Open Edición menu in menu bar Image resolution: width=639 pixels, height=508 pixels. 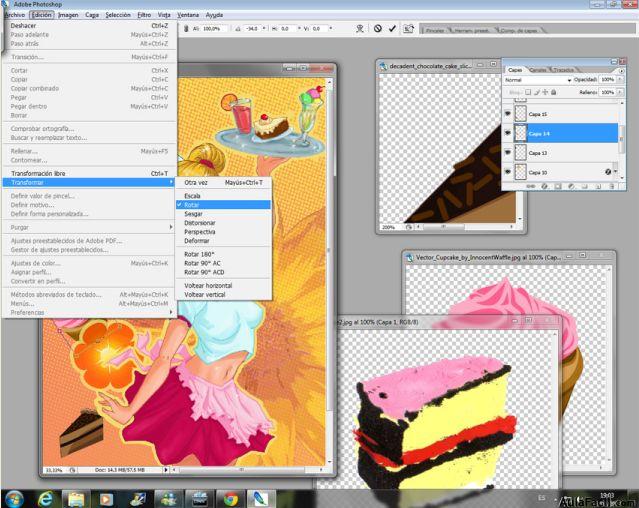42,15
